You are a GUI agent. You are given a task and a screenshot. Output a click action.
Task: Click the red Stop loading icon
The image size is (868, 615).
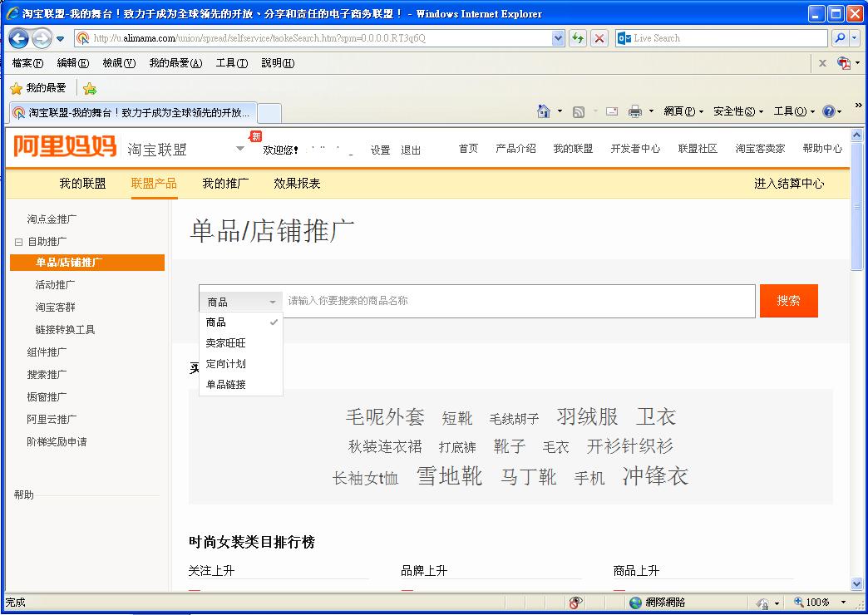(599, 38)
